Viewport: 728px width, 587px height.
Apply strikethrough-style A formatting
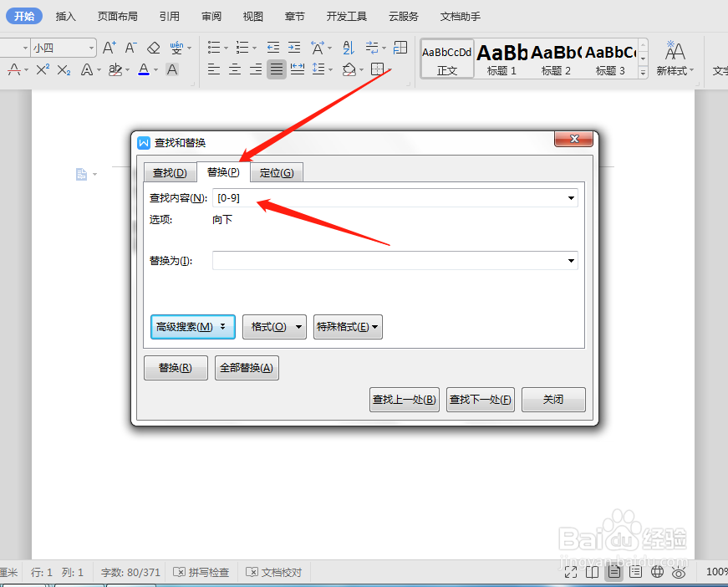pyautogui.click(x=14, y=69)
